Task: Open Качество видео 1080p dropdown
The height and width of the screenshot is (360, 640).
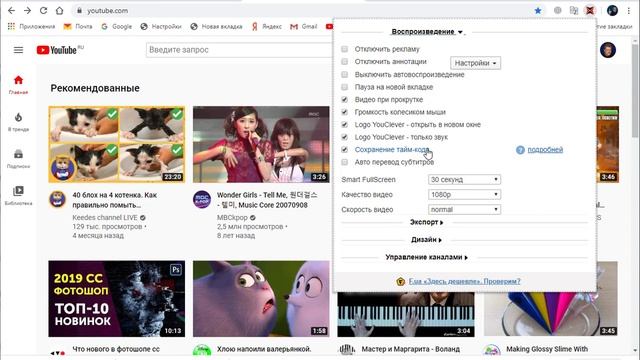Action: pyautogui.click(x=464, y=195)
